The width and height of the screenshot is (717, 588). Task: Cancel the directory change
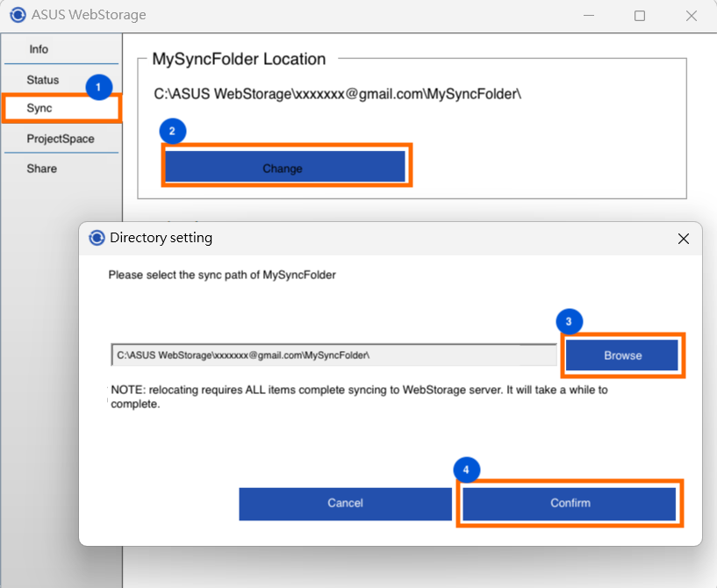345,504
